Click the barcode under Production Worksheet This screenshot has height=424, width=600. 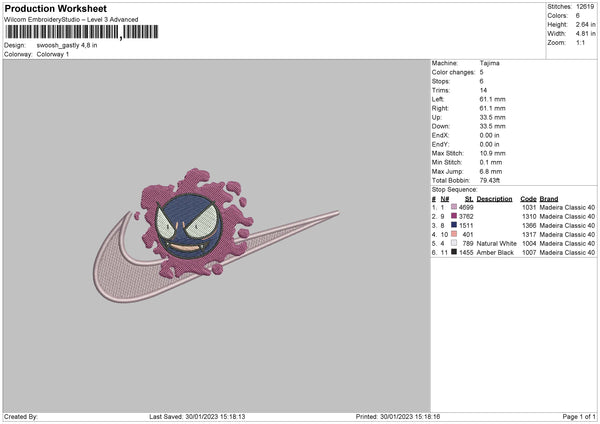point(82,32)
